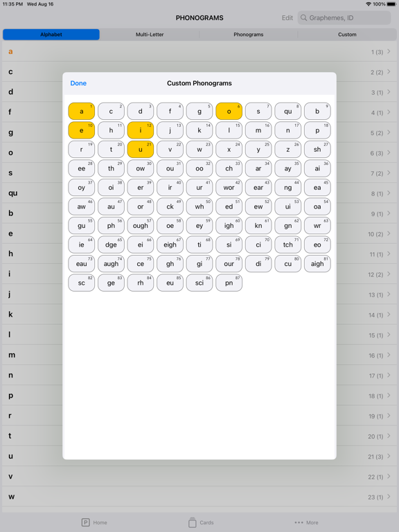Toggle the 'oy' phonogram tile
Viewport: 399px width, 532px height.
(82, 187)
